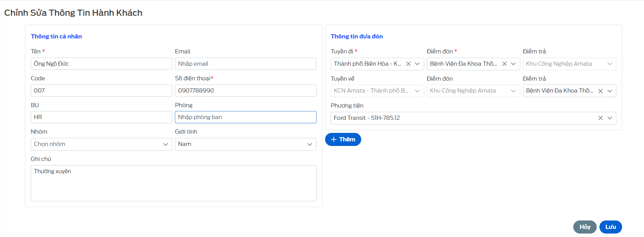Focus the Phòng department input field
Screen dimensions: 644x237
[245, 117]
